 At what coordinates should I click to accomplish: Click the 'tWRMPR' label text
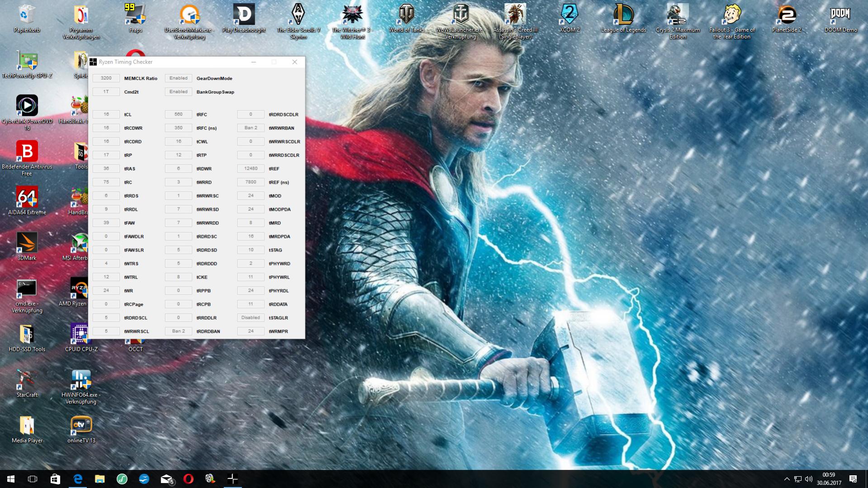(x=278, y=332)
